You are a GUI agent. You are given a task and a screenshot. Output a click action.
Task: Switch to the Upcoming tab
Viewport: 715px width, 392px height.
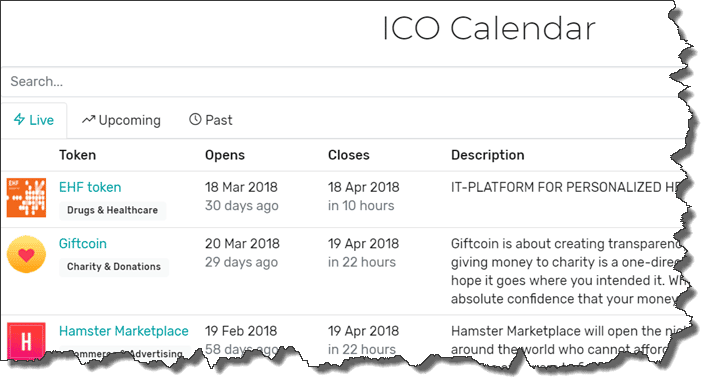(121, 120)
